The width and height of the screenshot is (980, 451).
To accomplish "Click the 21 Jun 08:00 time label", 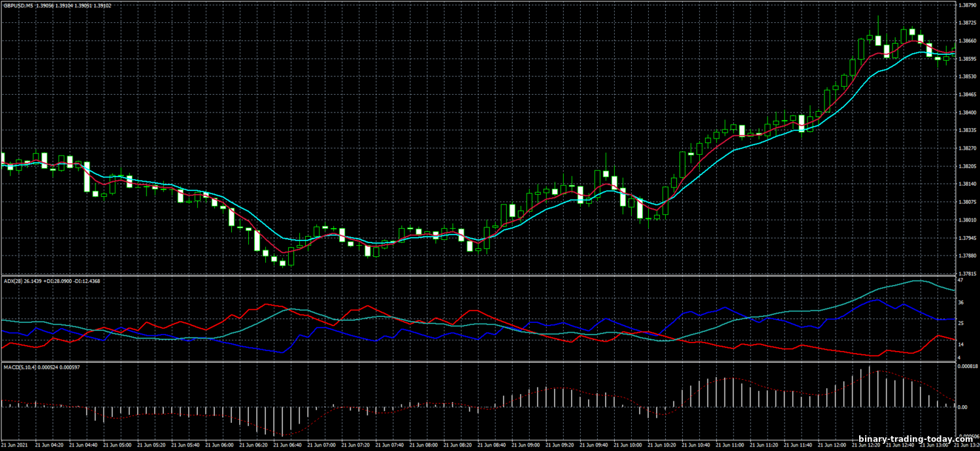I will click(x=422, y=444).
